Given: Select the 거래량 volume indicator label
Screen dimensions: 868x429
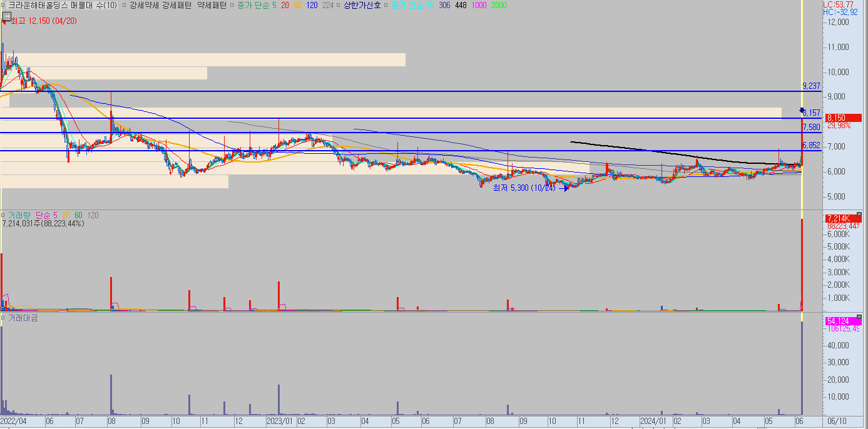Looking at the screenshot, I should pyautogui.click(x=19, y=215).
